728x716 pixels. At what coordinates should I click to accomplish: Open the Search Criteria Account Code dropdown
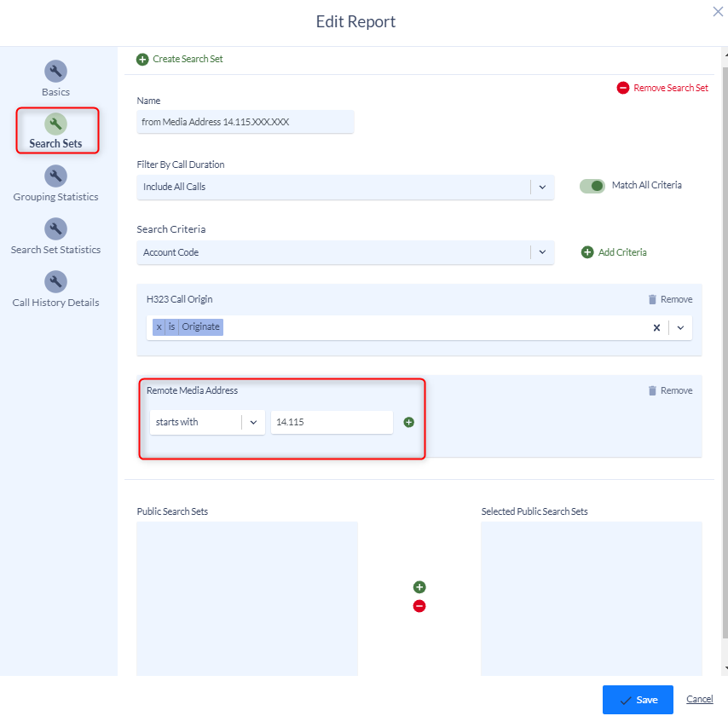pyautogui.click(x=542, y=252)
